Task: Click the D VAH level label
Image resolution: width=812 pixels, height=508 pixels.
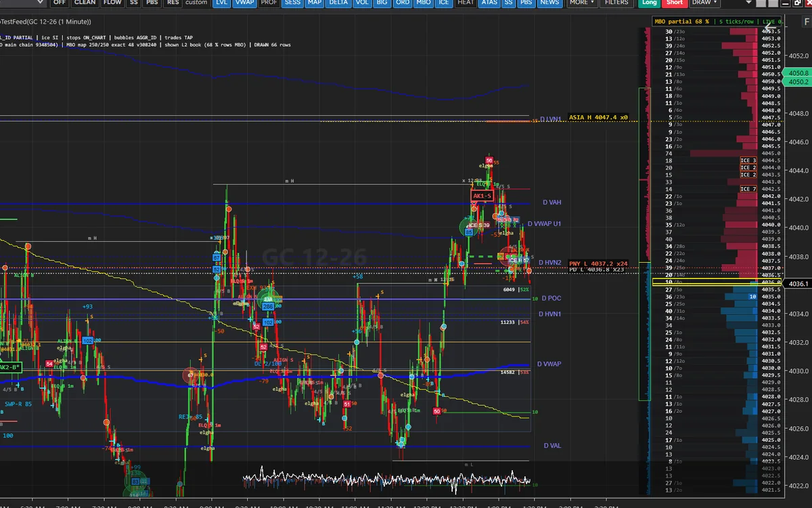Action: (551, 203)
